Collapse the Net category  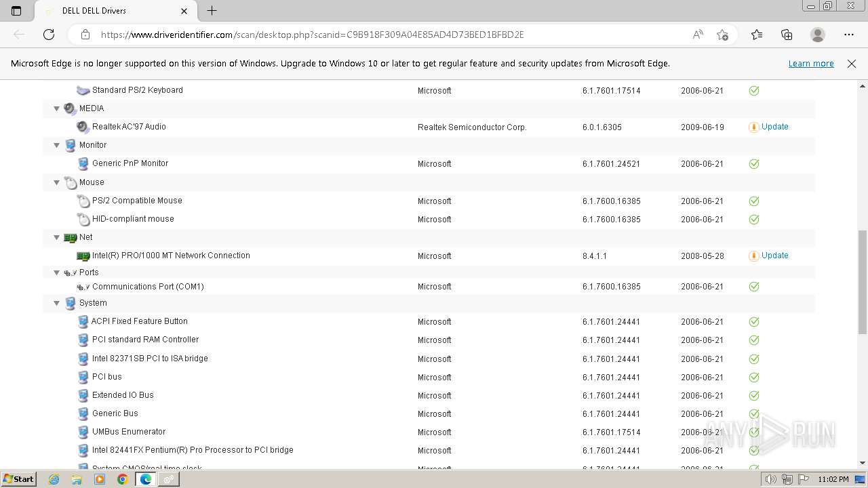point(57,237)
